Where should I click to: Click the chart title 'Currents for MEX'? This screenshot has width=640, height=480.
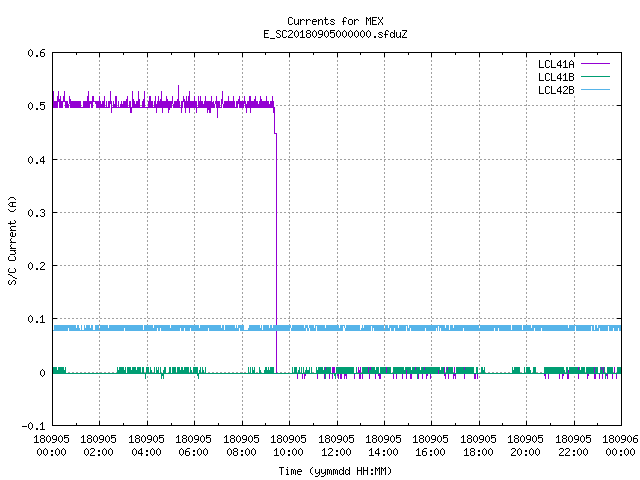click(x=335, y=21)
